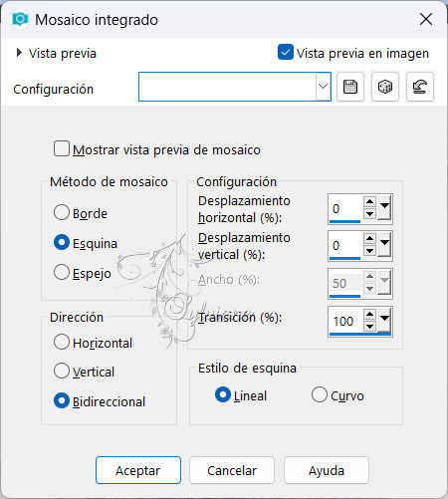Open Desplazamiento horizontal slider dropdown arrow
448x499 pixels.
click(x=384, y=208)
